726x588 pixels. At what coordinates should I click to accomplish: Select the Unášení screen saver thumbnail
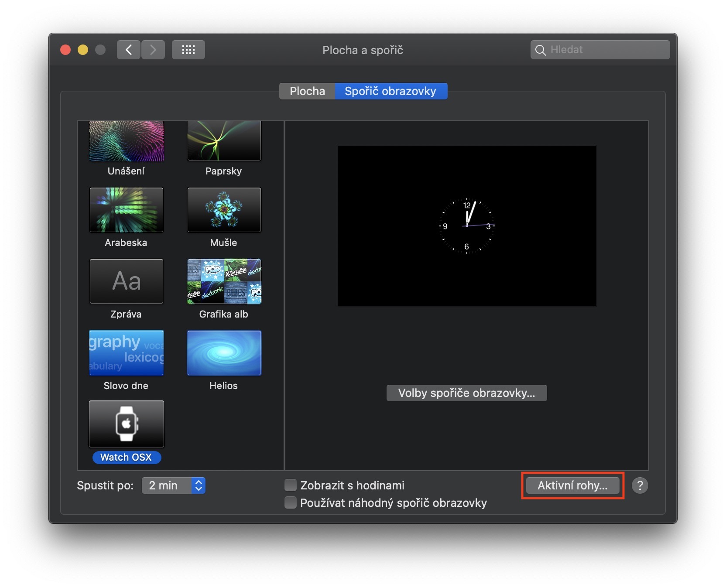coord(127,141)
